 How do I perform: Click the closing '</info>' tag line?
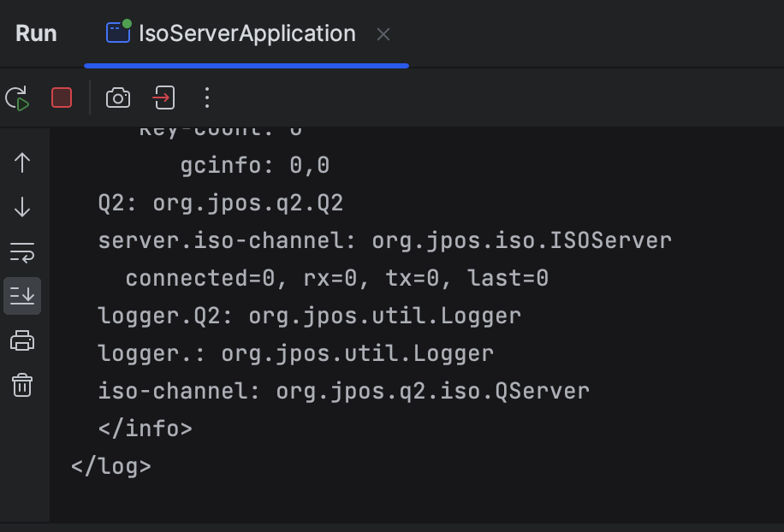coord(145,429)
